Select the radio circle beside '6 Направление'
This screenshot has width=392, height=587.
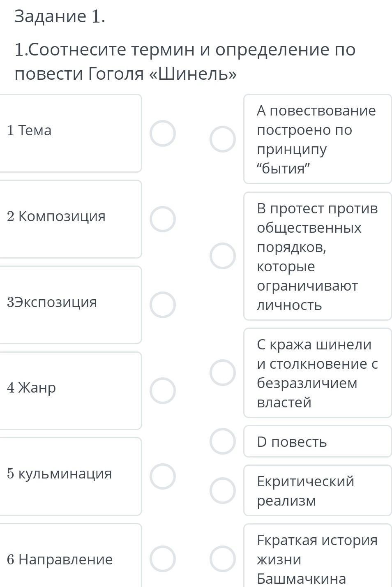point(163,559)
